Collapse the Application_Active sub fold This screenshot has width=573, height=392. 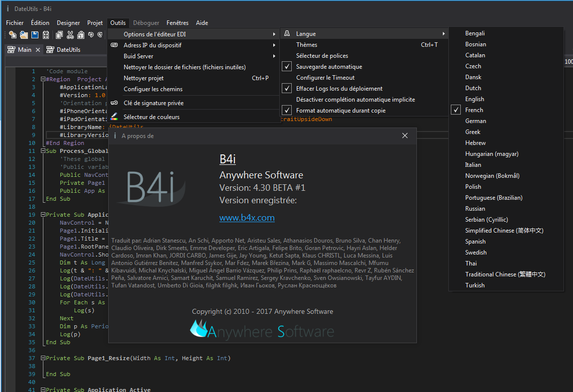[x=43, y=390]
